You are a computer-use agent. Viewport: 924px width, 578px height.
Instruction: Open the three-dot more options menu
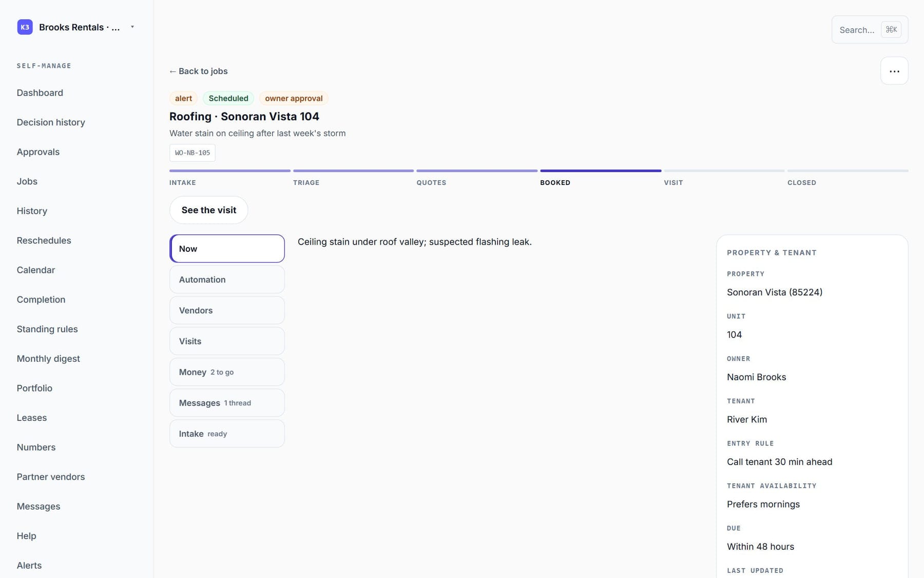tap(894, 71)
